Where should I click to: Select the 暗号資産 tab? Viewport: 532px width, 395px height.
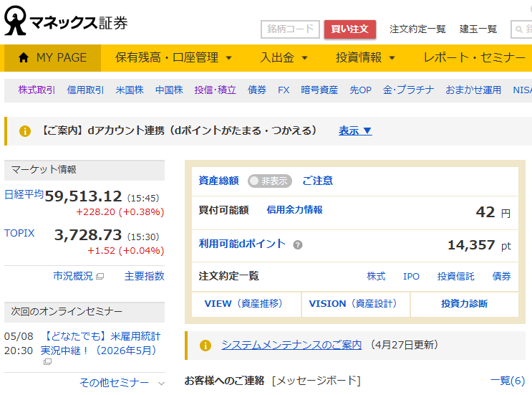click(319, 90)
